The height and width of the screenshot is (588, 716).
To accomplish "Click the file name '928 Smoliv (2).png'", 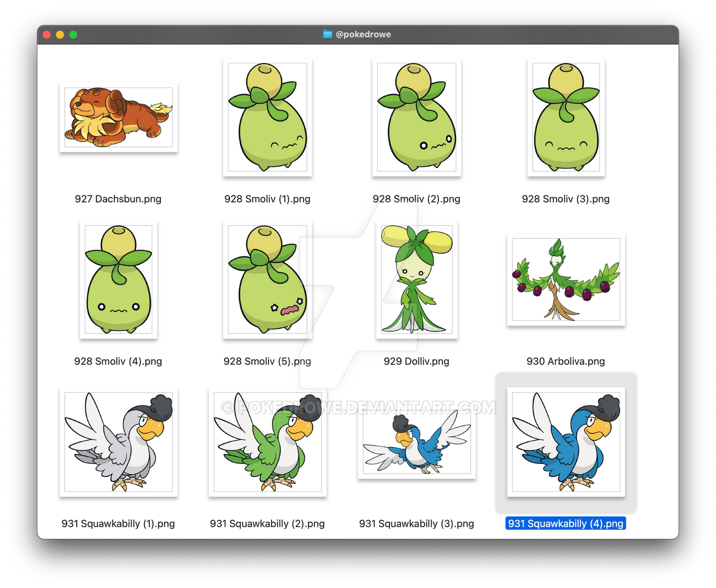I will point(417,199).
